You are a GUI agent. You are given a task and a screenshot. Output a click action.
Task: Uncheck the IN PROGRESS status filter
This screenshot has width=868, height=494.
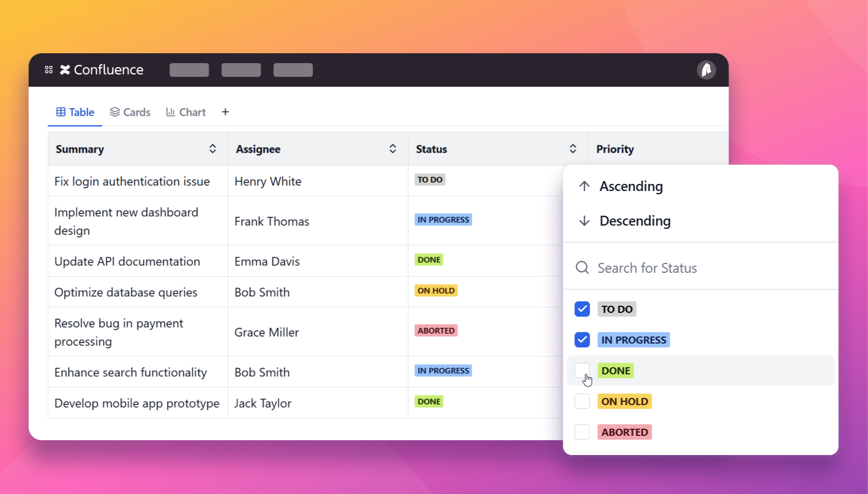click(x=582, y=340)
